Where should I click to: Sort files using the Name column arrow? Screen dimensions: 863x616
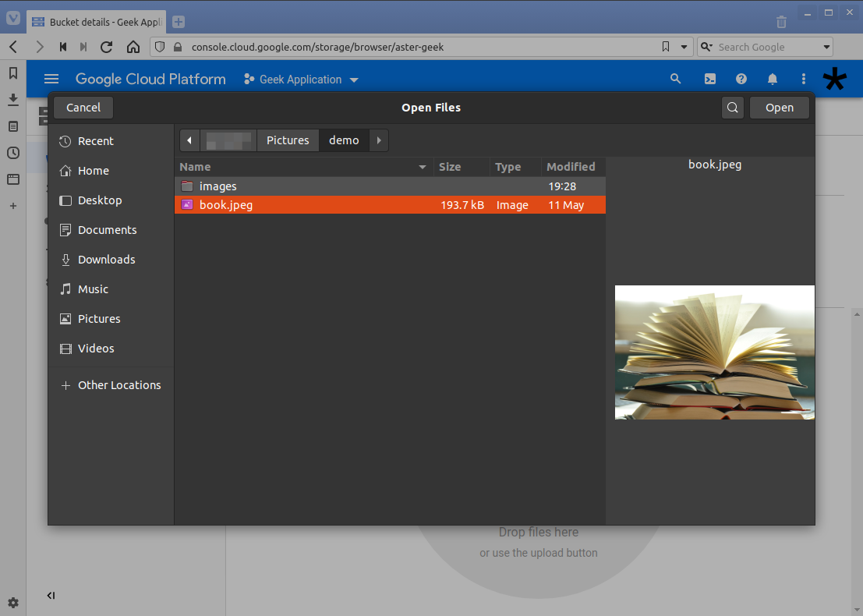(x=422, y=166)
